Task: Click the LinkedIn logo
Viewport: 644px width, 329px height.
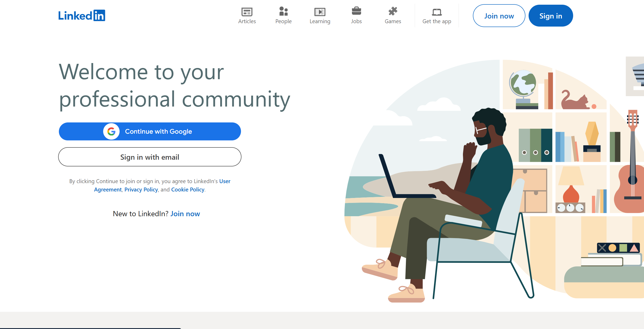Action: pyautogui.click(x=82, y=16)
